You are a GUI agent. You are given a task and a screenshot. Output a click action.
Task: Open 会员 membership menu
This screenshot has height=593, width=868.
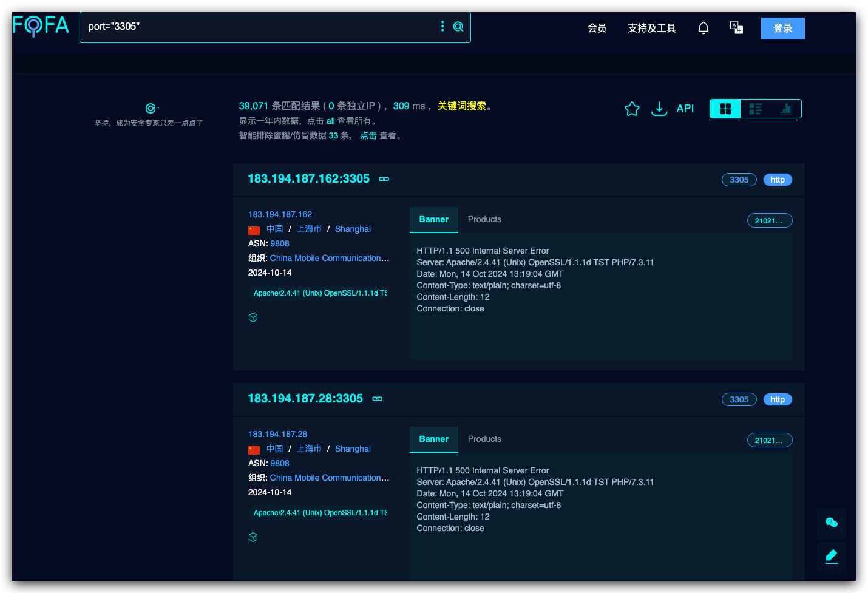click(x=597, y=28)
